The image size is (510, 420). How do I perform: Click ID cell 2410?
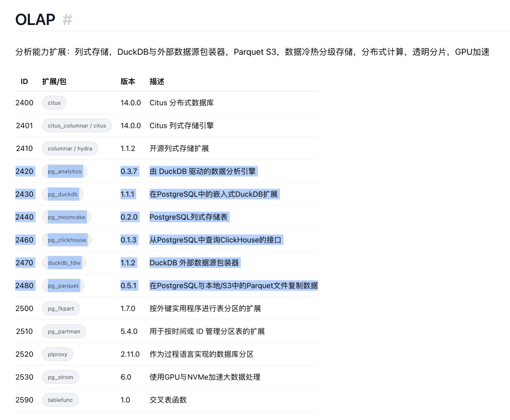point(25,149)
